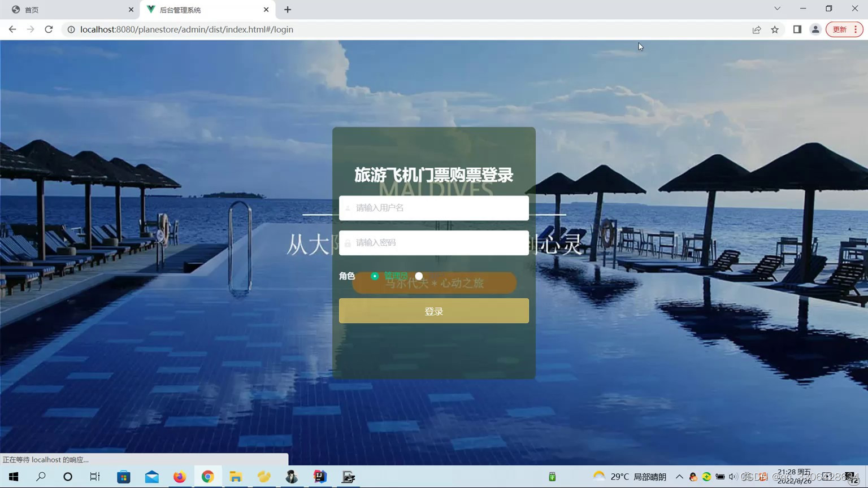
Task: Show hidden system tray icons
Action: 679,477
